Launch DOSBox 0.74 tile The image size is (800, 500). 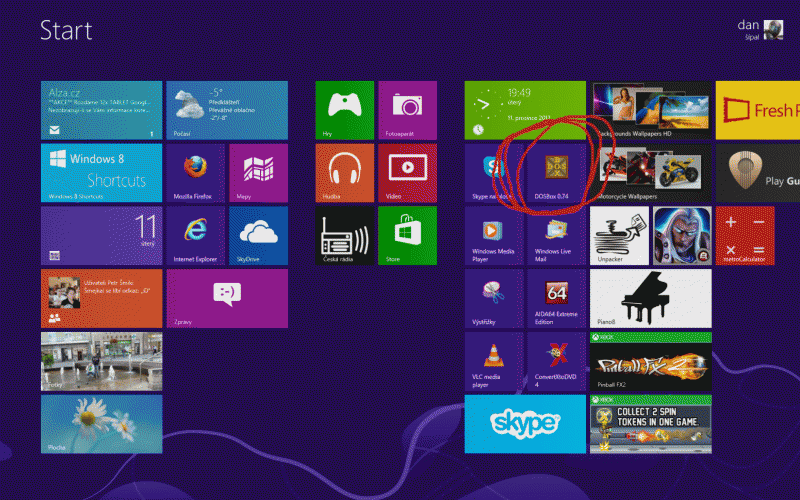tap(556, 173)
